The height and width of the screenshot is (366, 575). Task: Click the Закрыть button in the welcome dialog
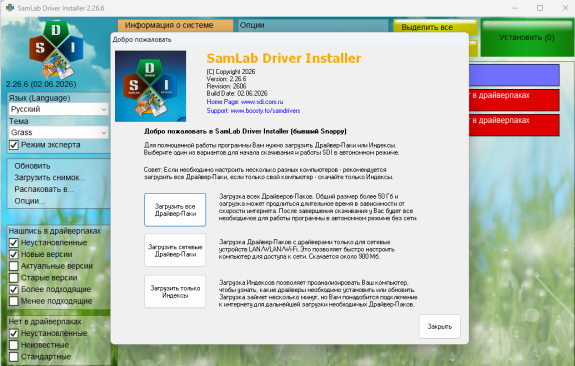tap(440, 326)
